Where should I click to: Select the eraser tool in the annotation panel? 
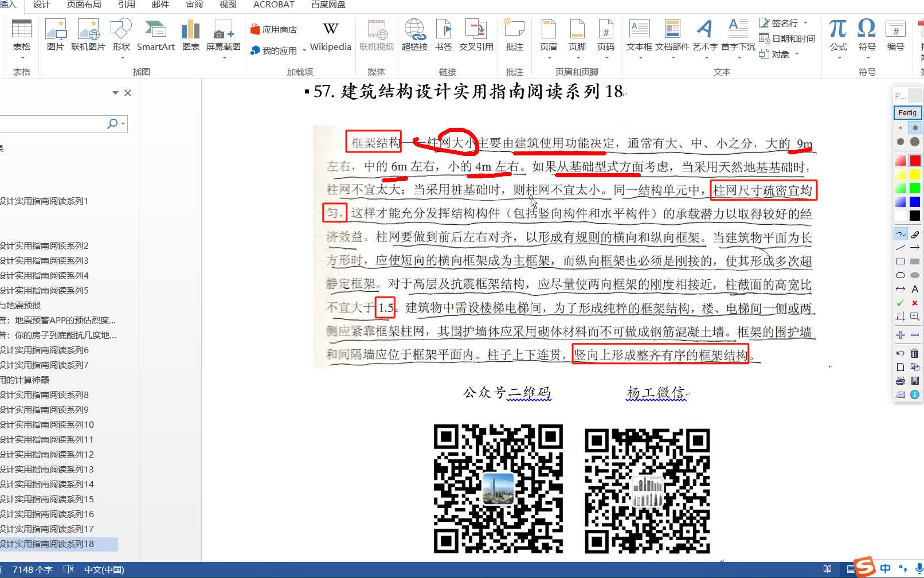(915, 234)
